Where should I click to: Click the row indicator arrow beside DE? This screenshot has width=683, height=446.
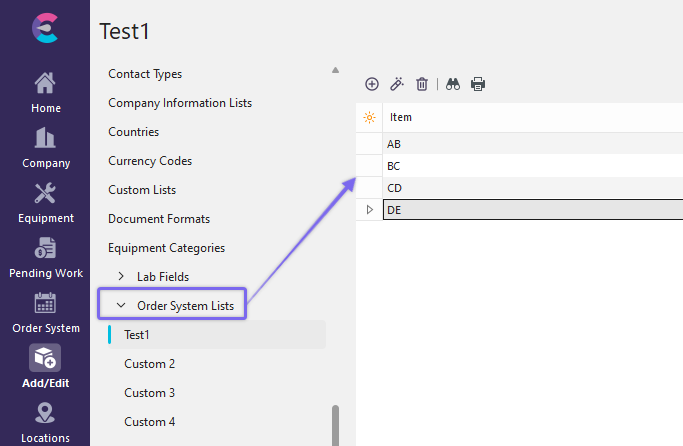[x=370, y=210]
